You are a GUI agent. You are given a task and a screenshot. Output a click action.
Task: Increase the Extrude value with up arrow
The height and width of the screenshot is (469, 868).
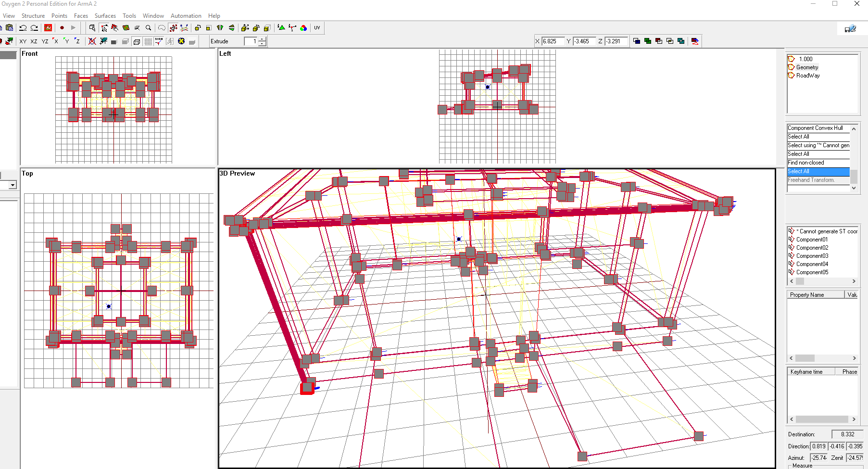point(263,39)
